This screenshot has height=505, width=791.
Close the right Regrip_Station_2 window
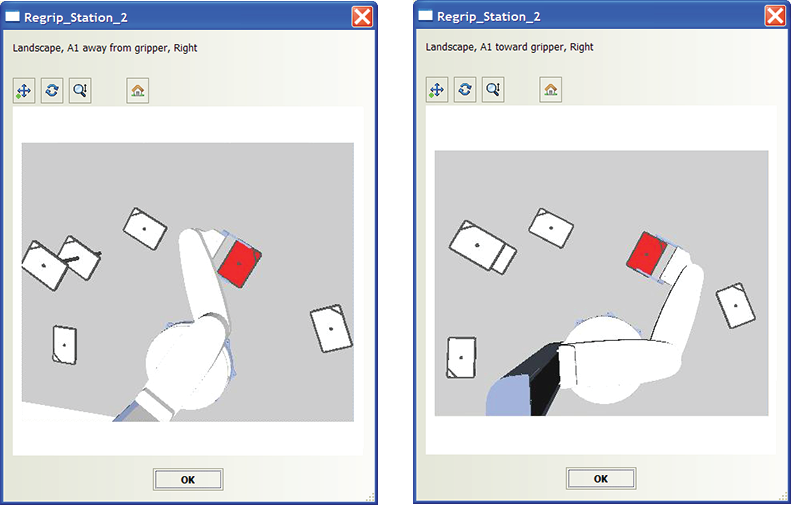pos(775,16)
